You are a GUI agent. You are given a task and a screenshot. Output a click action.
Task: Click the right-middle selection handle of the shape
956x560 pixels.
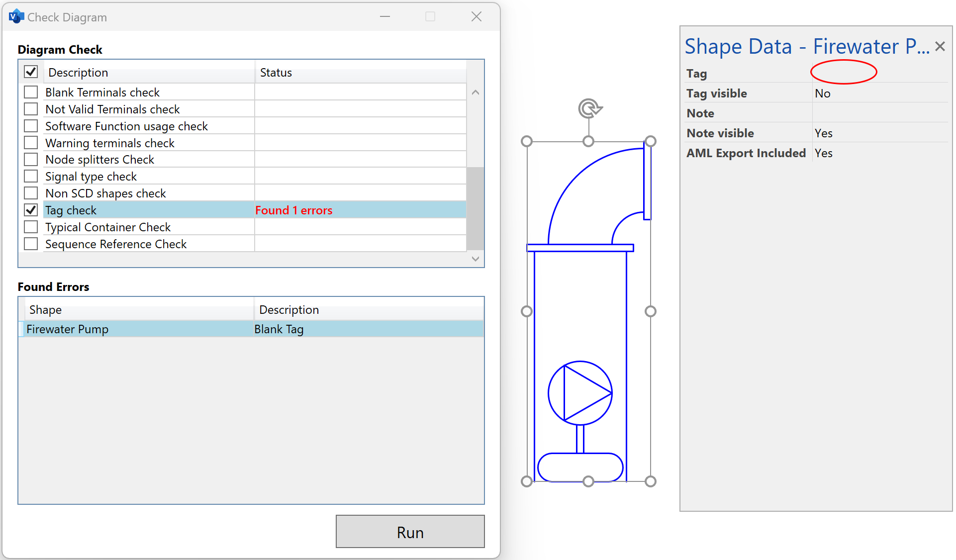click(650, 311)
